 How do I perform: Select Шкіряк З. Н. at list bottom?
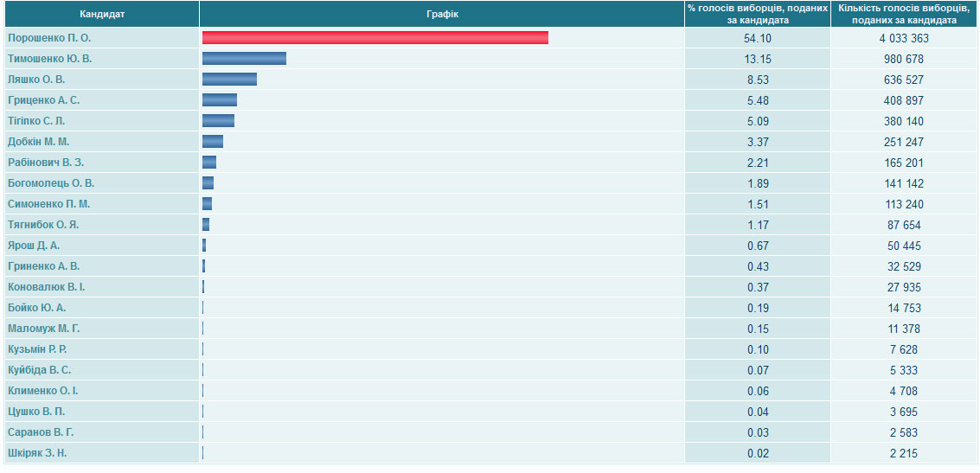[37, 453]
